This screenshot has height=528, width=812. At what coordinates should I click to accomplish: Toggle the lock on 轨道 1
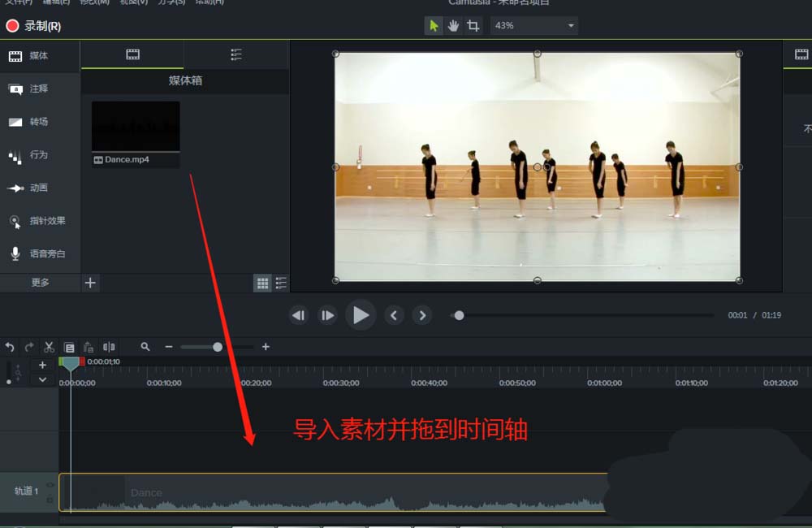coord(50,500)
